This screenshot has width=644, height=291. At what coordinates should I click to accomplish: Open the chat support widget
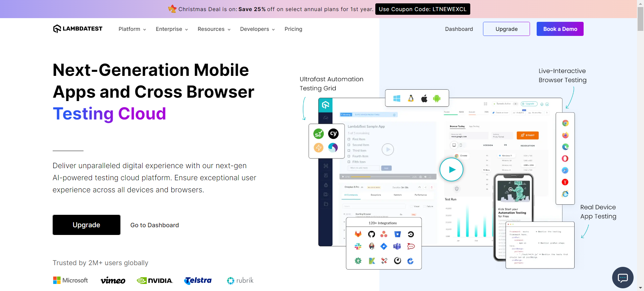(x=623, y=278)
